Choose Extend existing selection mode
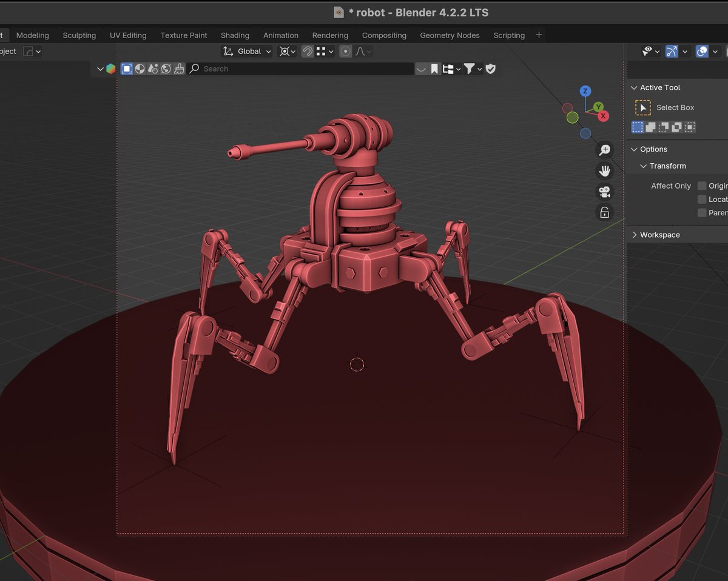 [x=650, y=127]
